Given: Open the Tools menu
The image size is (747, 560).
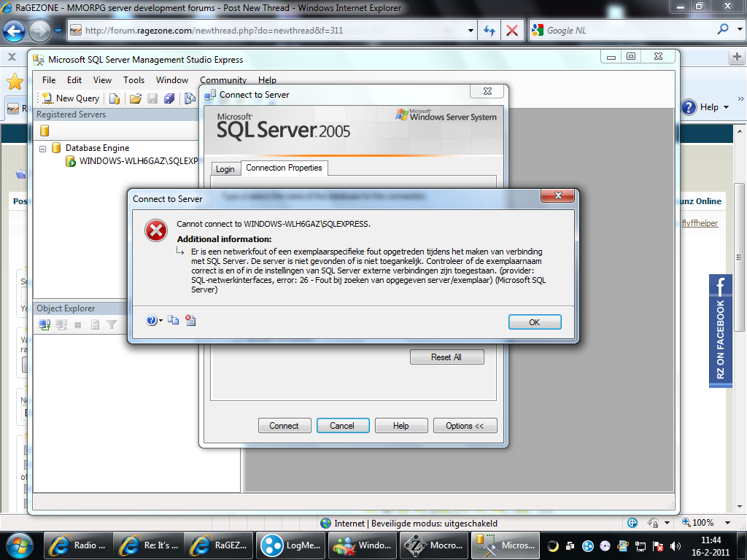Looking at the screenshot, I should pyautogui.click(x=133, y=80).
